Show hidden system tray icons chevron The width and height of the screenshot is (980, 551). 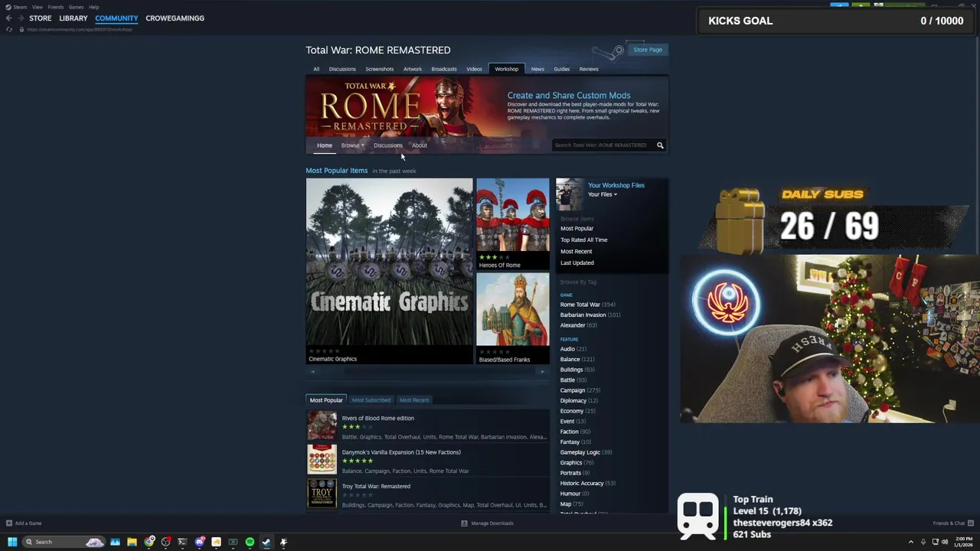pos(910,542)
